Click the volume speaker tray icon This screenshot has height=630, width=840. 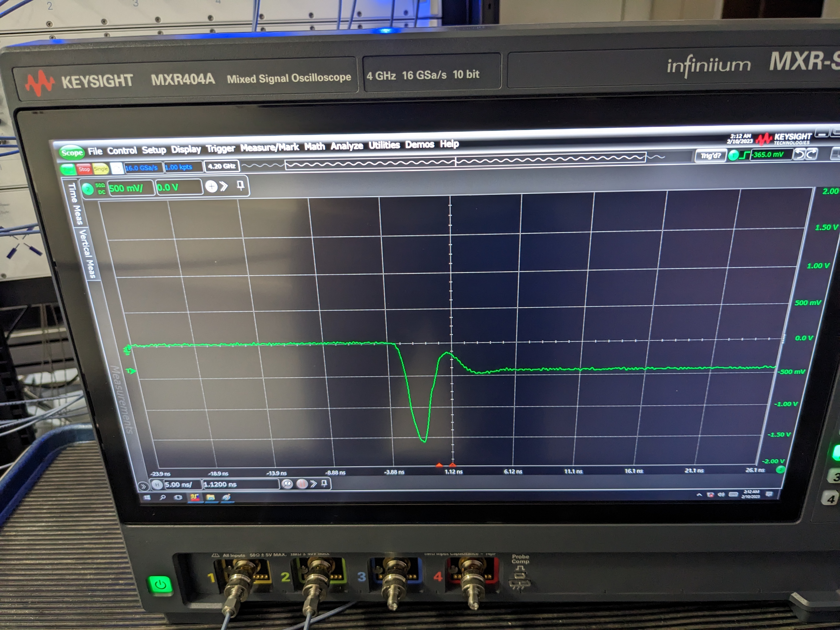pos(721,495)
